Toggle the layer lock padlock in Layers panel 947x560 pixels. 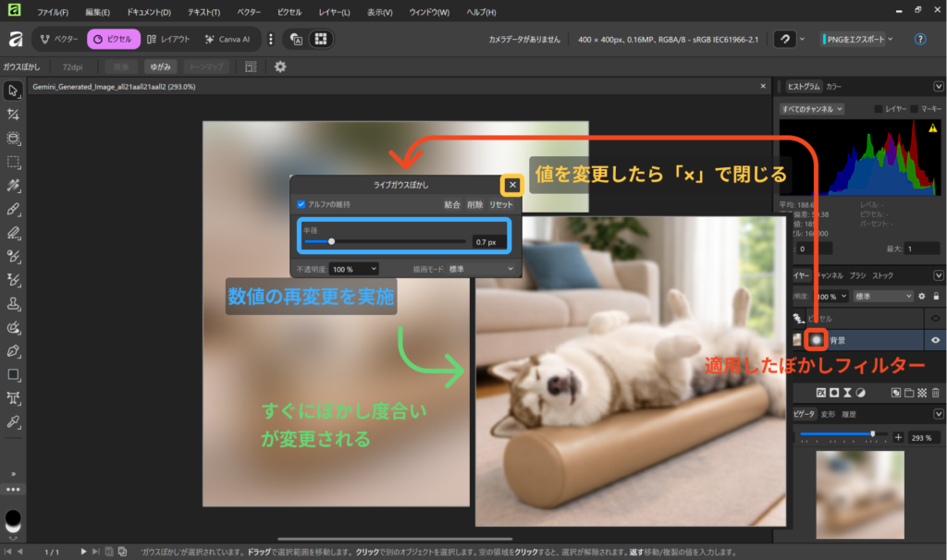[936, 296]
